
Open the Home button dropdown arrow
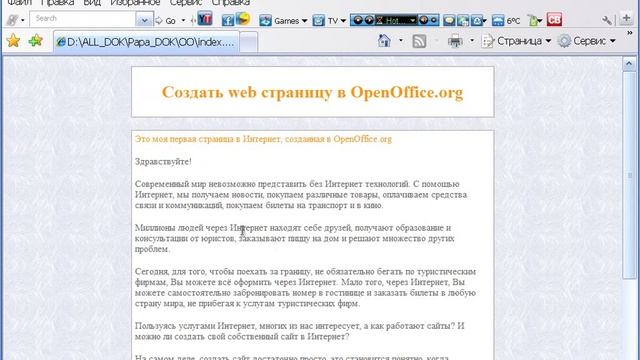[x=401, y=41]
